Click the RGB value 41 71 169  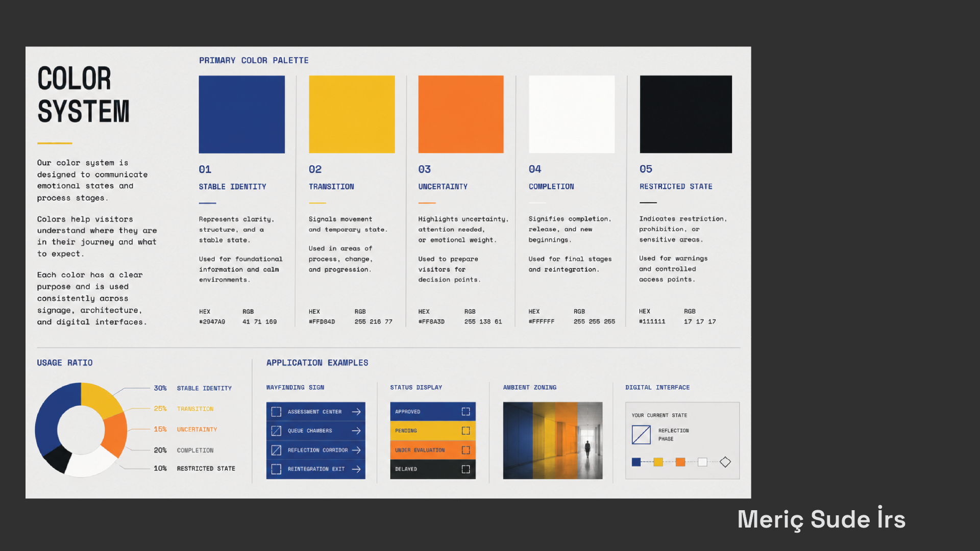point(260,322)
